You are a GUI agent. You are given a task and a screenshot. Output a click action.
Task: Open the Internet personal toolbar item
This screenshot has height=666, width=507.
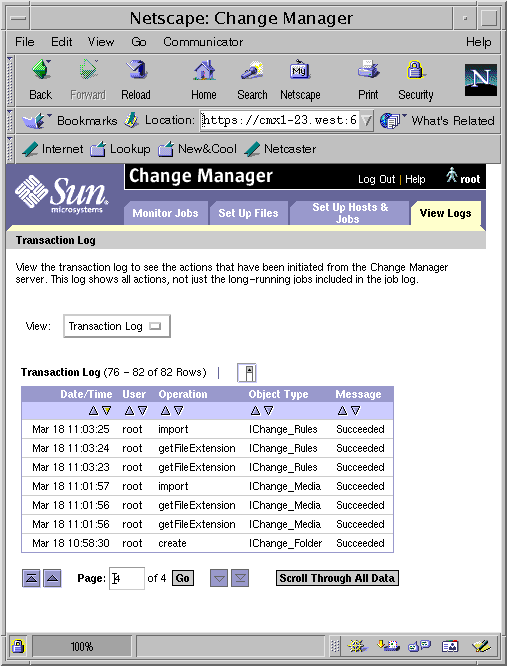pyautogui.click(x=52, y=149)
